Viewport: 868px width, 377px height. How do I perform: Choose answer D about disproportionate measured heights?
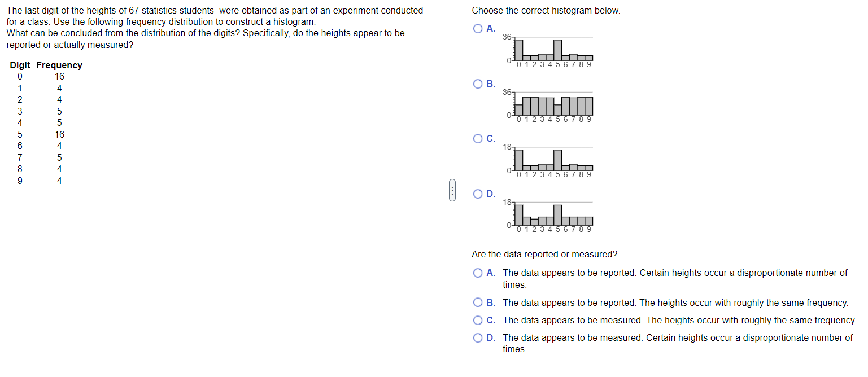(477, 337)
